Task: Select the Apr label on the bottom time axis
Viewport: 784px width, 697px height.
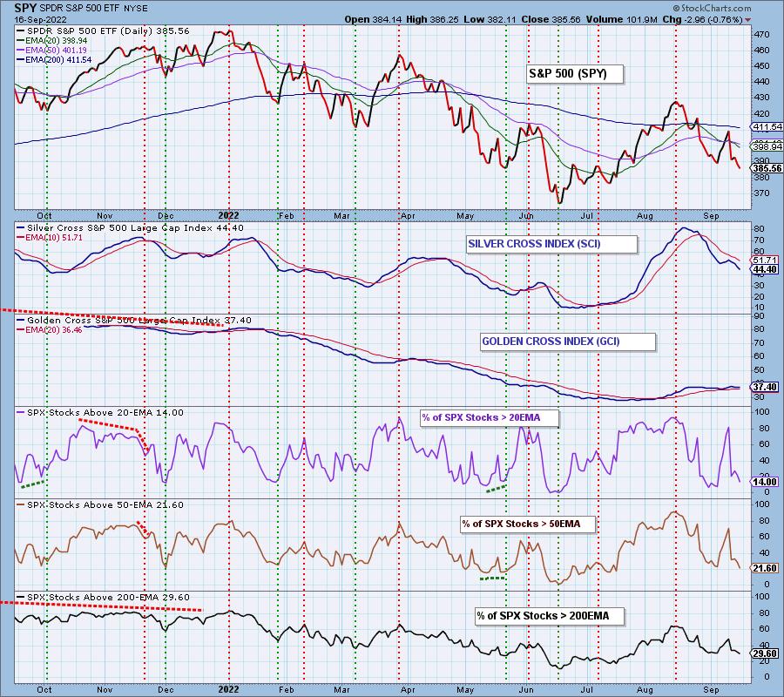Action: (x=408, y=690)
